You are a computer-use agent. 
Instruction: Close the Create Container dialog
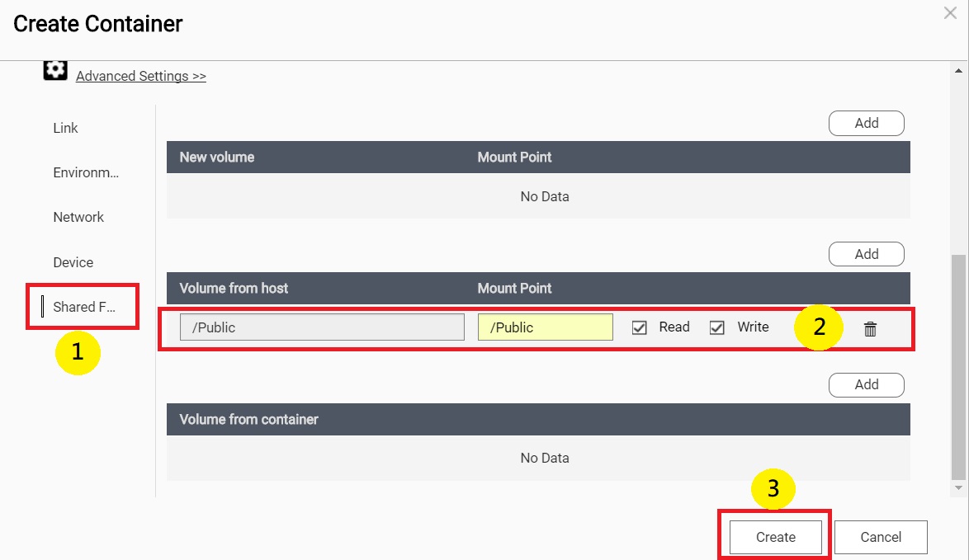click(x=950, y=12)
